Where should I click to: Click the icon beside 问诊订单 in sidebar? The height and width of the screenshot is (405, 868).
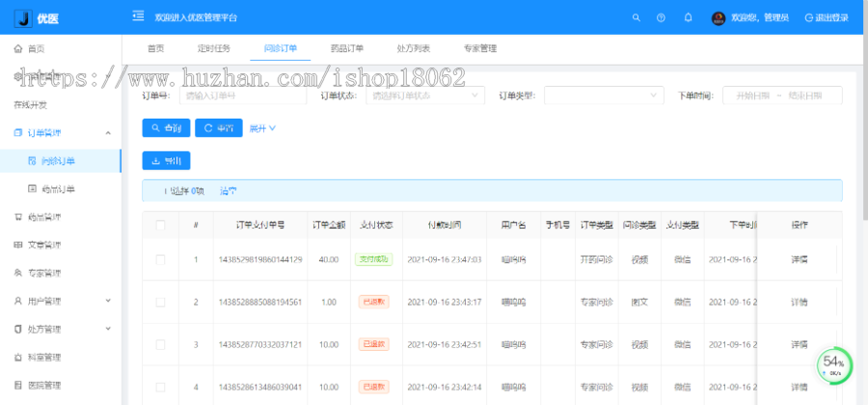click(x=32, y=161)
